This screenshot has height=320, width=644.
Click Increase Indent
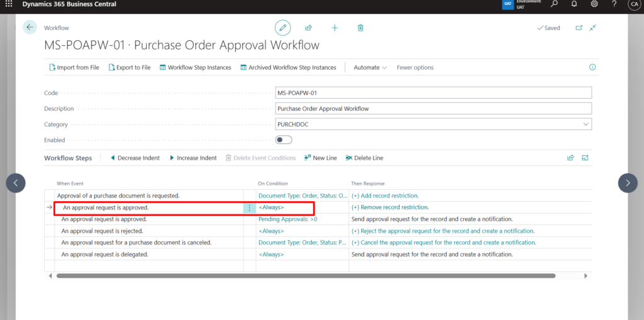tap(193, 158)
